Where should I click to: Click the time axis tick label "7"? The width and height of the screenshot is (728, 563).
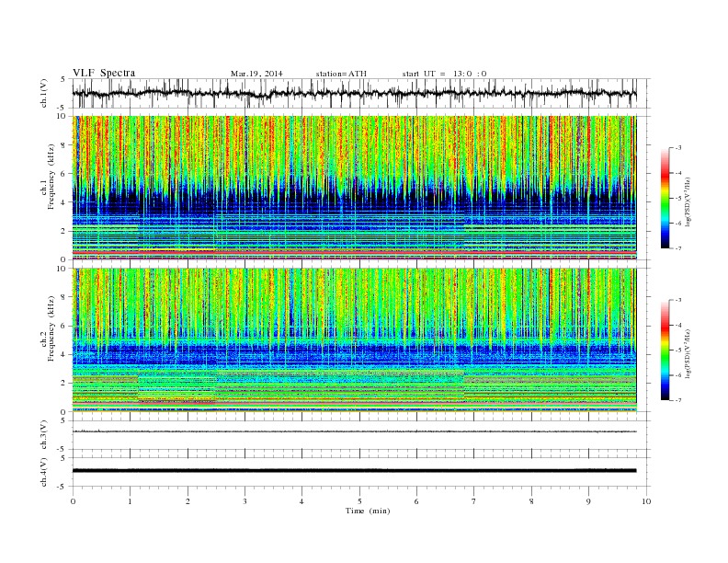click(474, 501)
